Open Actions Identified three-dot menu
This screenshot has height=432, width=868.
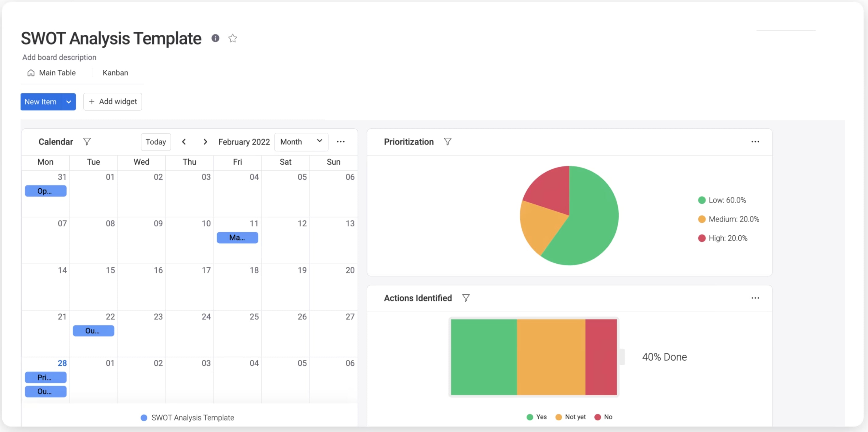755,298
